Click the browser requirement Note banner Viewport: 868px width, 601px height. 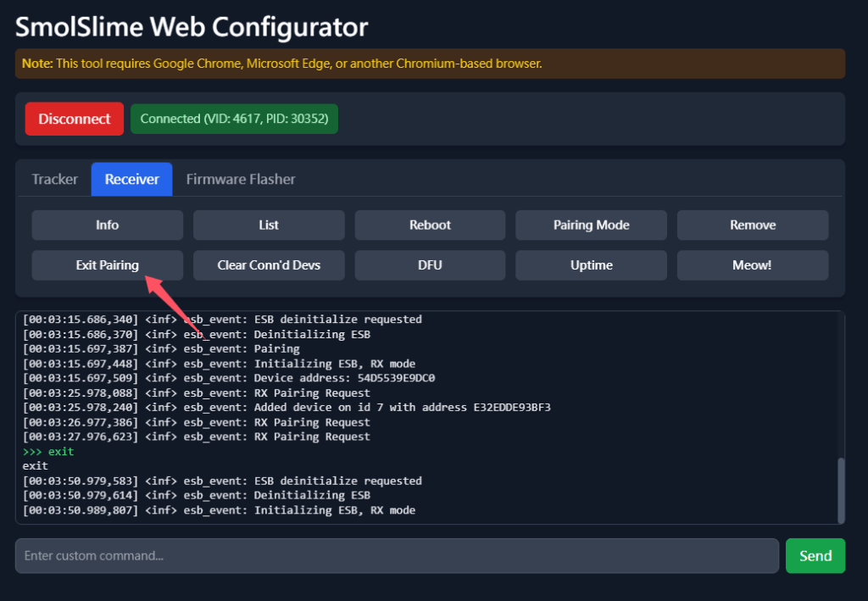click(x=430, y=64)
